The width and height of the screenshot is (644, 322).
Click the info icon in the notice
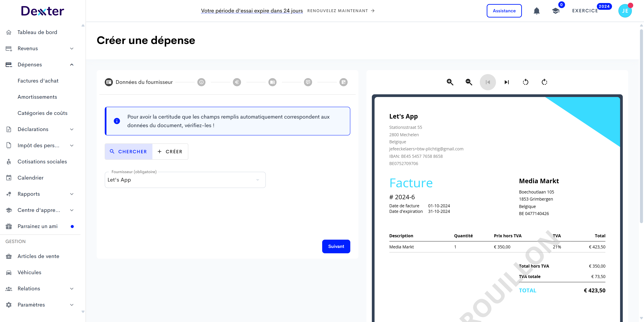[x=117, y=121]
